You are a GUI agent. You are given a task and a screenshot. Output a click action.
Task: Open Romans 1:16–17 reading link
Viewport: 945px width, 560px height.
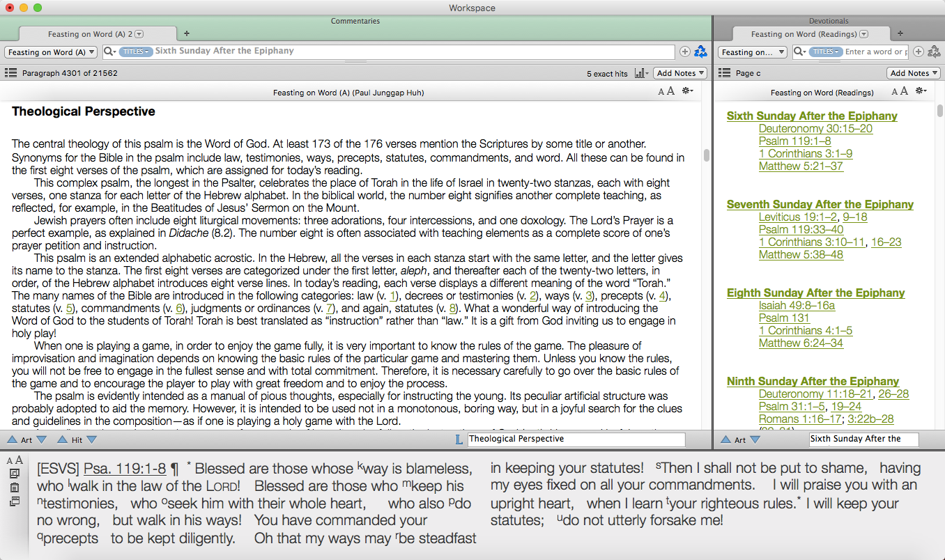(x=799, y=419)
